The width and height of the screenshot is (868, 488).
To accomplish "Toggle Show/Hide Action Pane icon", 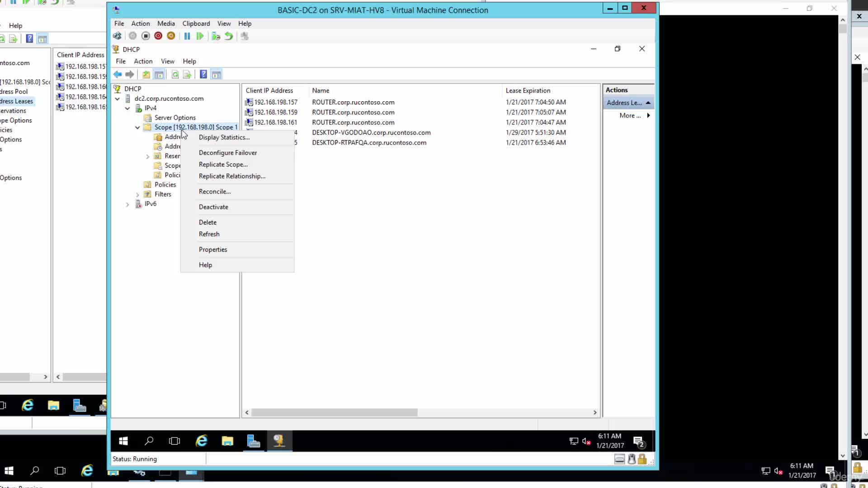I will point(217,75).
